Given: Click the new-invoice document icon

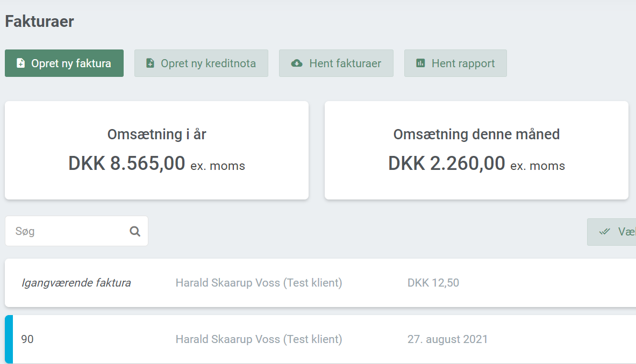Looking at the screenshot, I should point(20,63).
